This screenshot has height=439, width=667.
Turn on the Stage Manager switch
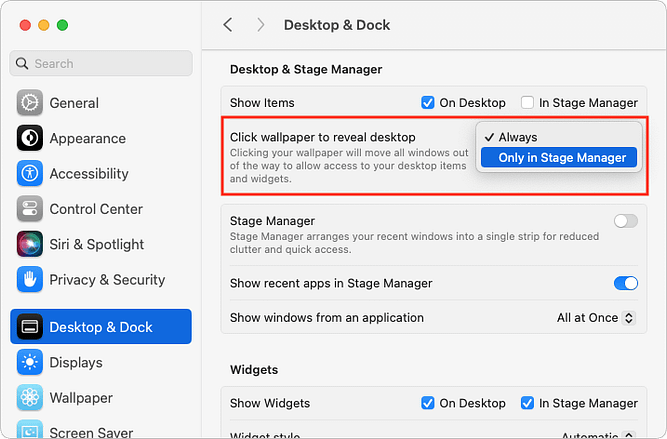coord(625,221)
